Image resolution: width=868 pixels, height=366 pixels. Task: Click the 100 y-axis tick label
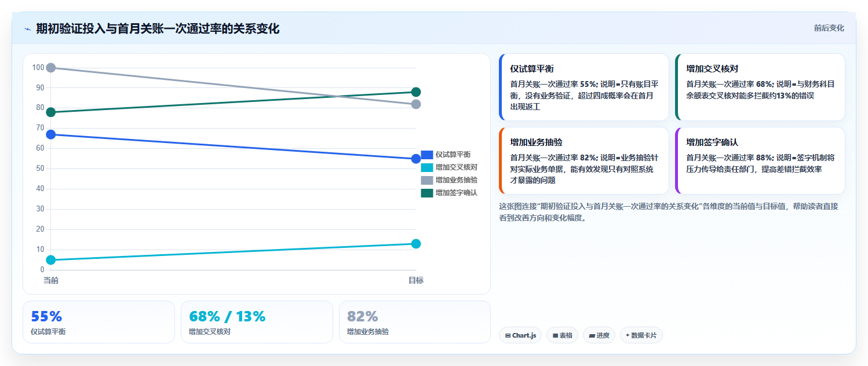38,68
